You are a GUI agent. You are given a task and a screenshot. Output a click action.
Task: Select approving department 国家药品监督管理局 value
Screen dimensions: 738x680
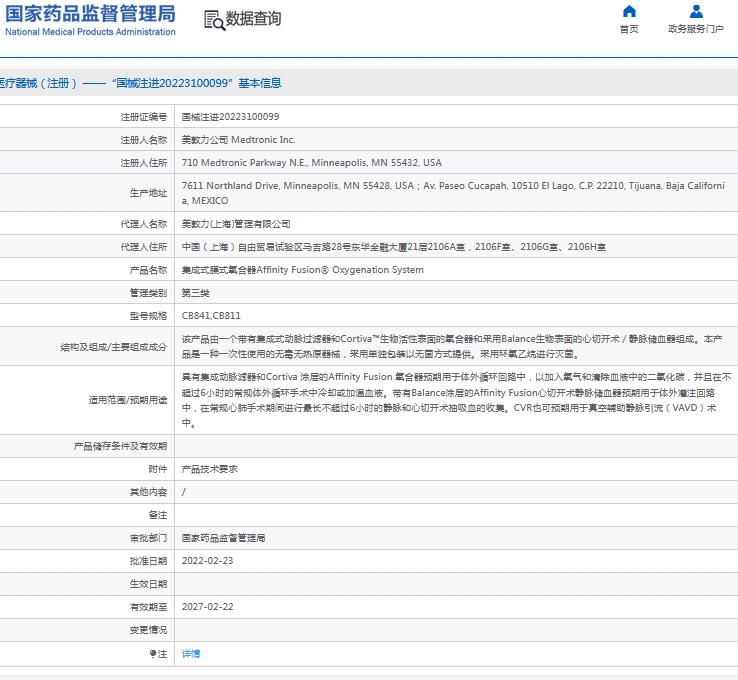[223, 538]
